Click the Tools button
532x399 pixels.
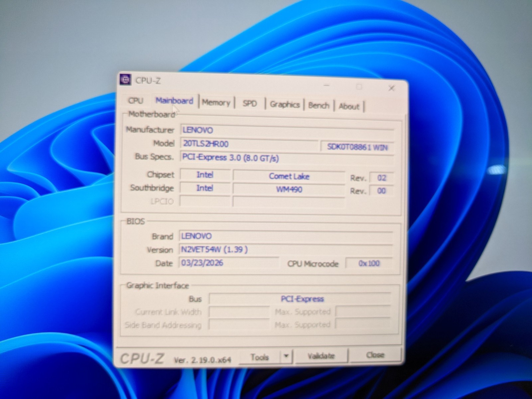[x=260, y=357]
